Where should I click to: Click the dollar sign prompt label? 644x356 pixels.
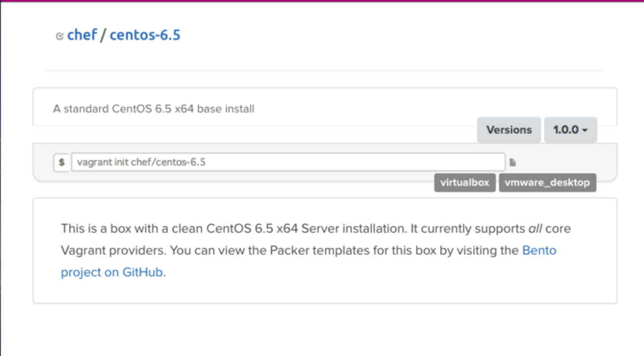coord(61,162)
